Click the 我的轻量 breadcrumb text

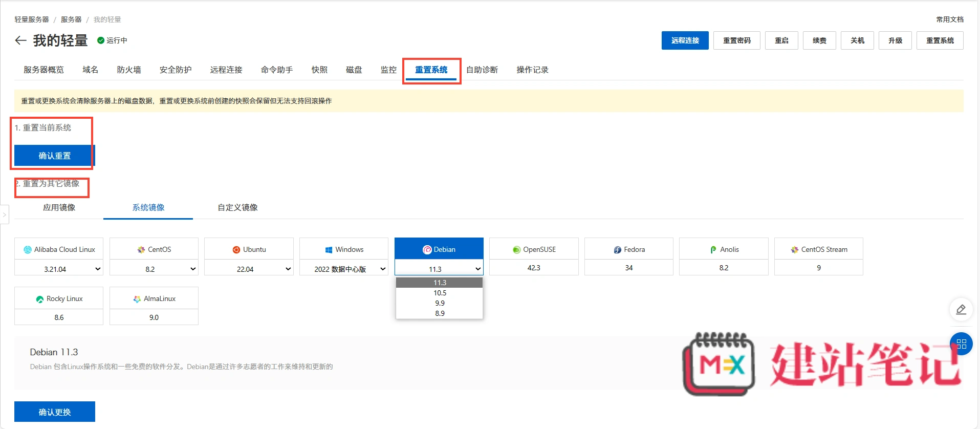click(x=107, y=19)
